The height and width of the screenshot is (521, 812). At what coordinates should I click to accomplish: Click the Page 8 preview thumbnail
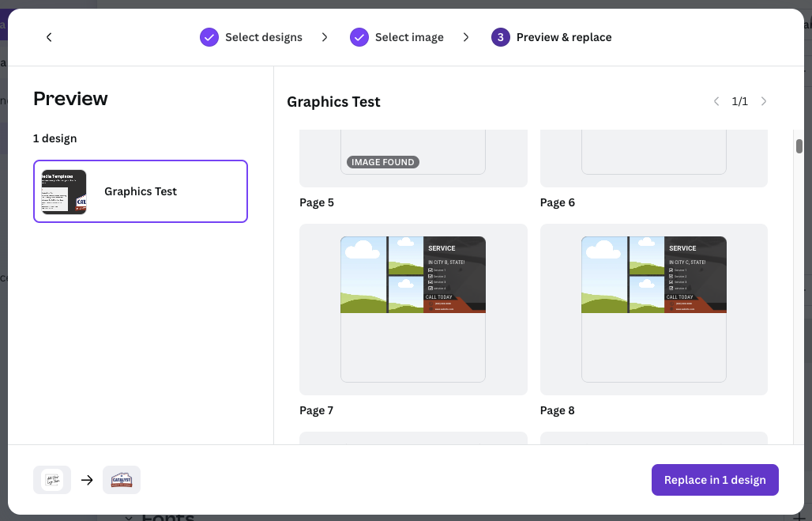pyautogui.click(x=654, y=309)
